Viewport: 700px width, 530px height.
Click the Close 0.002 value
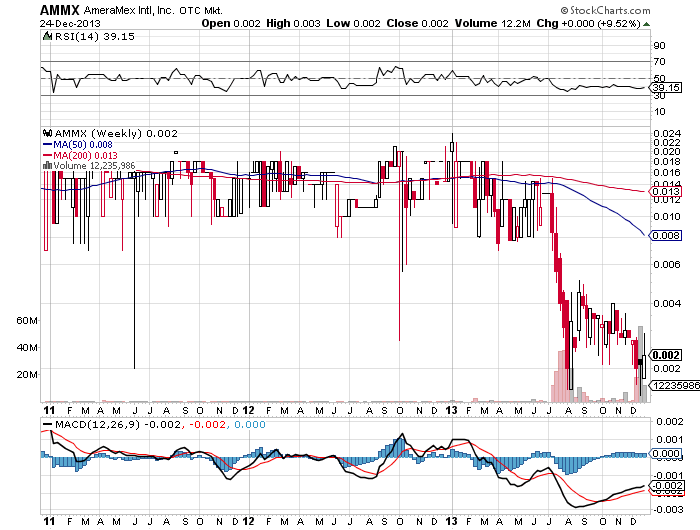click(x=417, y=23)
